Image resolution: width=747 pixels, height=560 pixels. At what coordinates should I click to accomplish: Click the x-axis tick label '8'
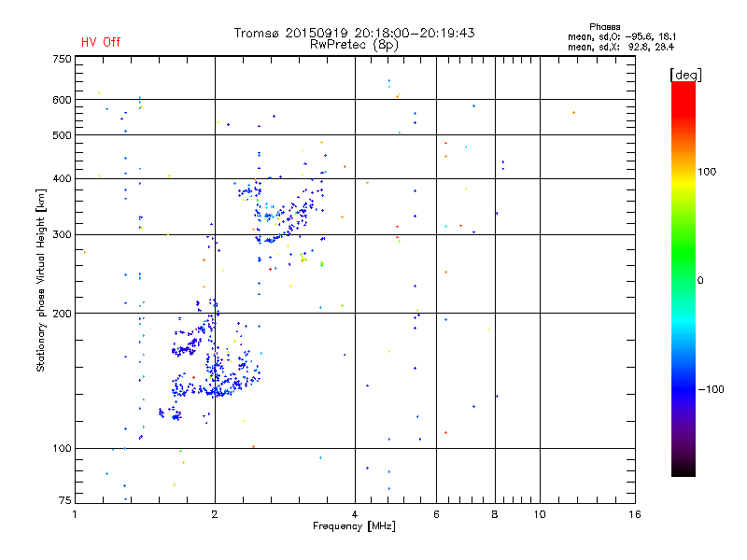495,514
